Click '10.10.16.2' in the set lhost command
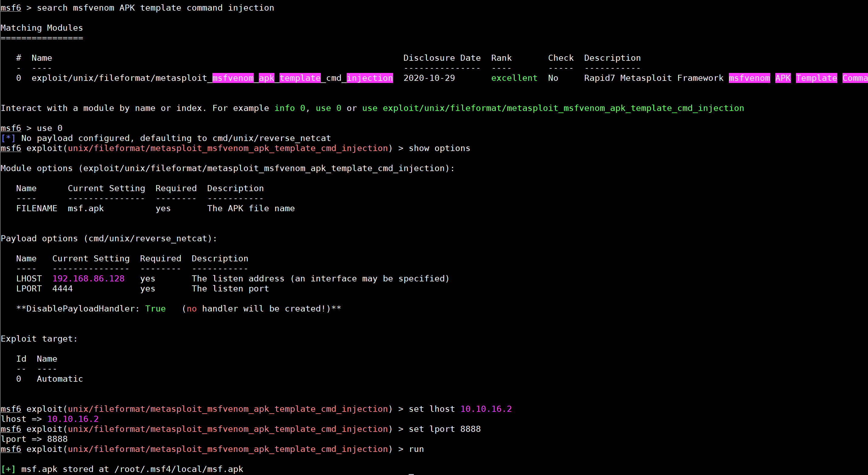 tap(485, 409)
